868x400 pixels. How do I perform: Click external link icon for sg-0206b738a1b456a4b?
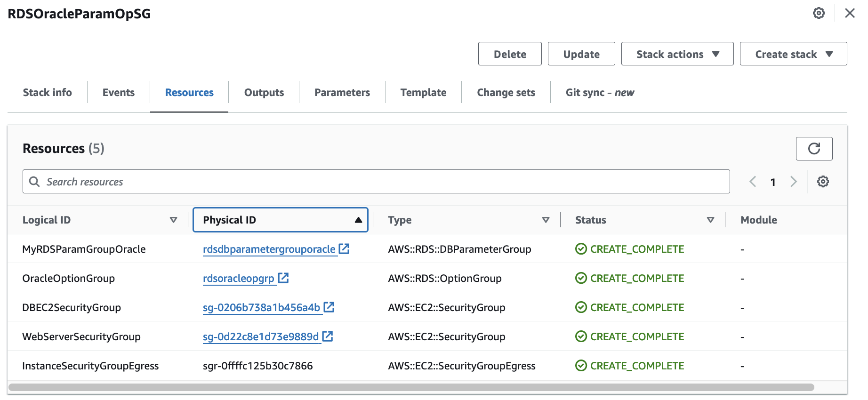(329, 307)
